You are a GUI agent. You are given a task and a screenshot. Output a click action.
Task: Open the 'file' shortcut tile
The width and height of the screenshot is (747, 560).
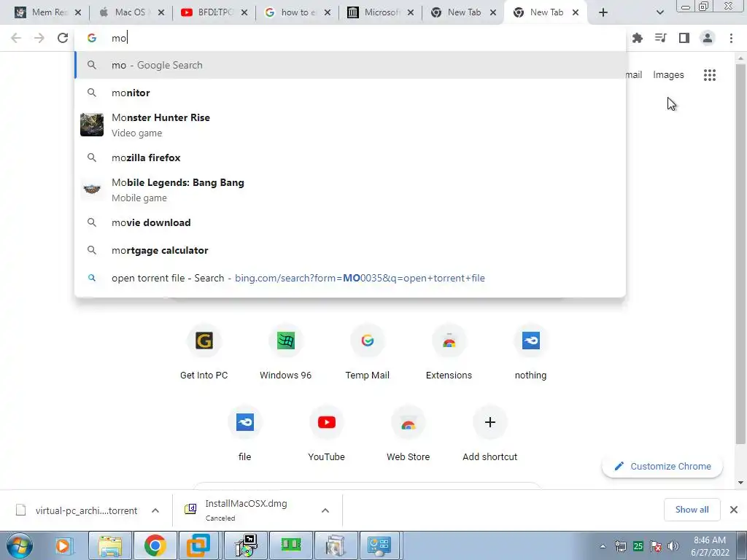(245, 433)
